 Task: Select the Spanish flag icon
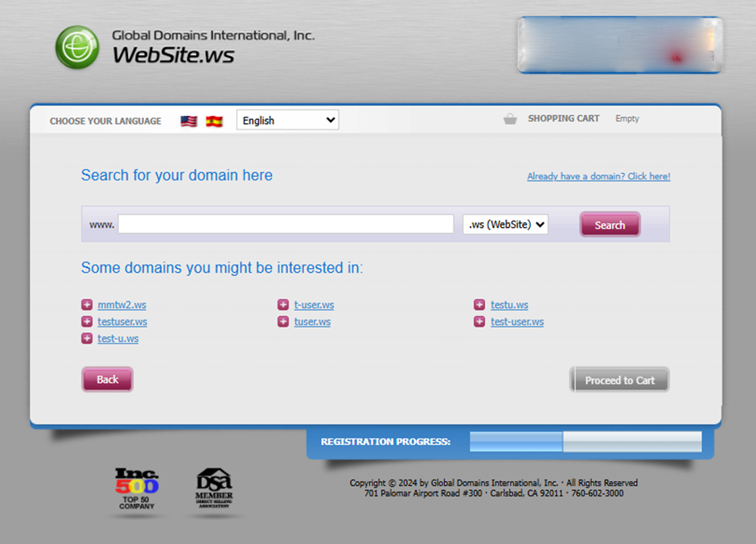click(x=213, y=119)
